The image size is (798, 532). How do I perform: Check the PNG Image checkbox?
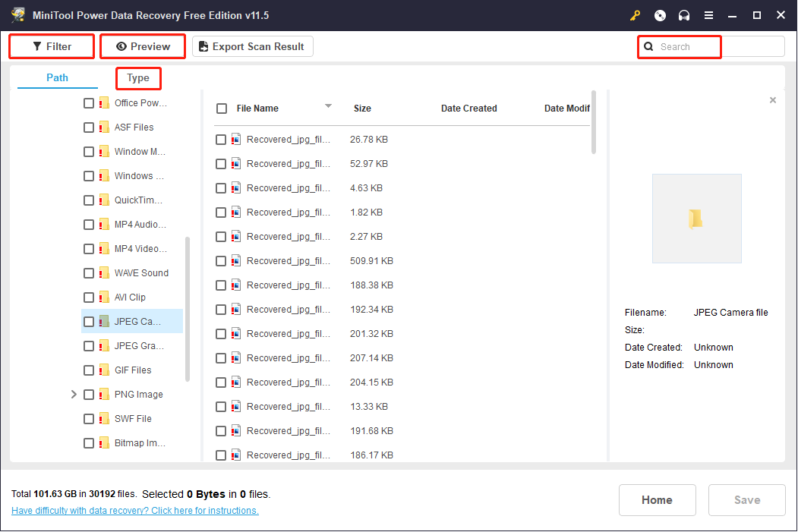tap(89, 394)
